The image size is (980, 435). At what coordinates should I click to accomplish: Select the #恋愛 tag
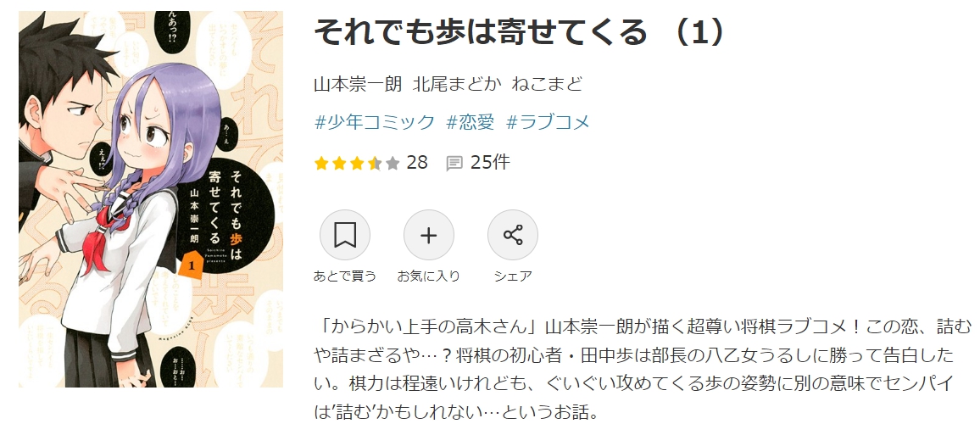pos(470,122)
